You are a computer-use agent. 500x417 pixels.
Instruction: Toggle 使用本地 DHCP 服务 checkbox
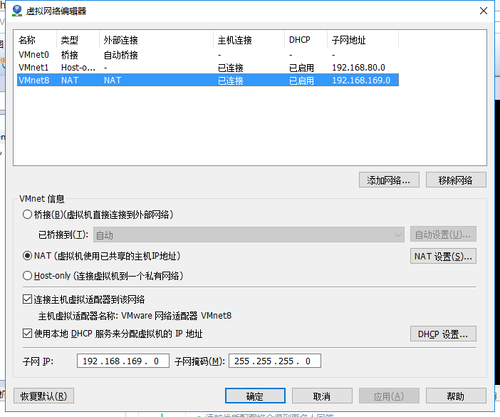(27, 333)
